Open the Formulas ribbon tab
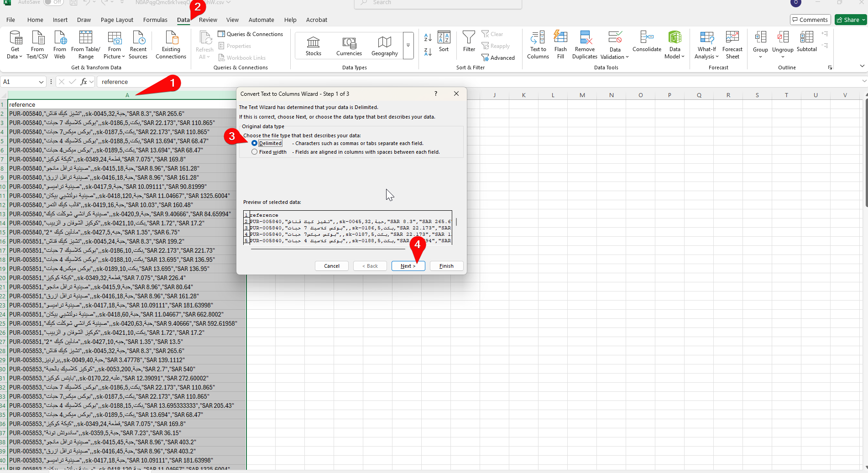The width and height of the screenshot is (868, 473). [155, 20]
